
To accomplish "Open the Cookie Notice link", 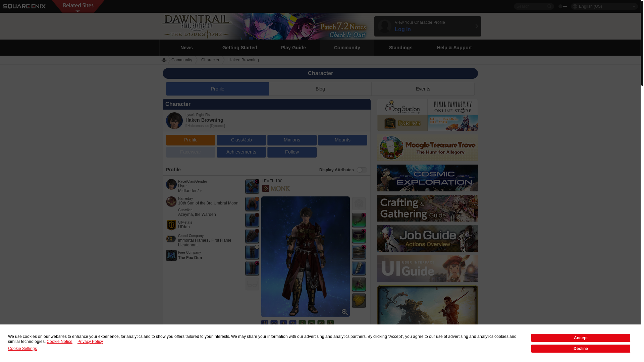I will (59, 342).
